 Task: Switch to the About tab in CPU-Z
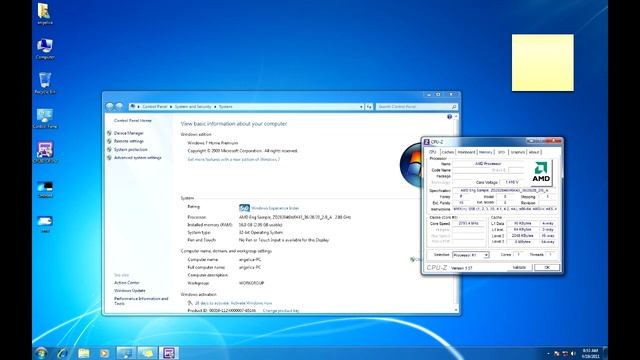[534, 152]
